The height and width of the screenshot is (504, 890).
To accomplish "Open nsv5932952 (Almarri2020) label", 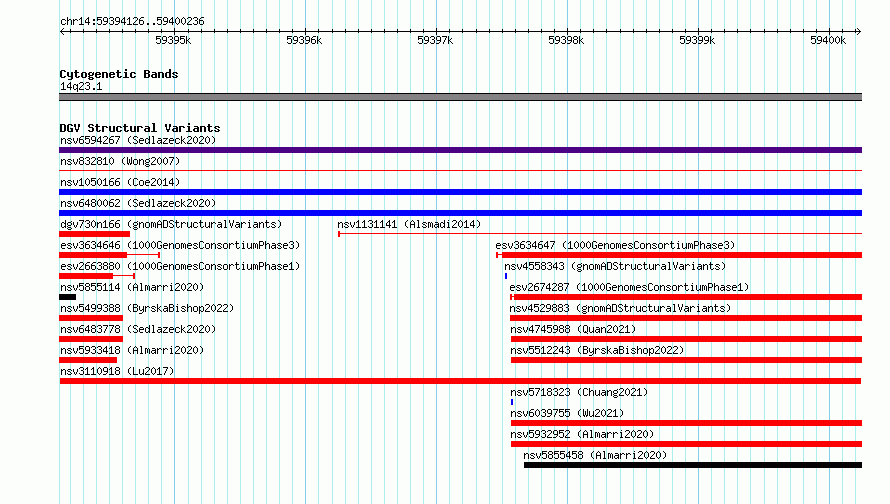I will click(582, 434).
